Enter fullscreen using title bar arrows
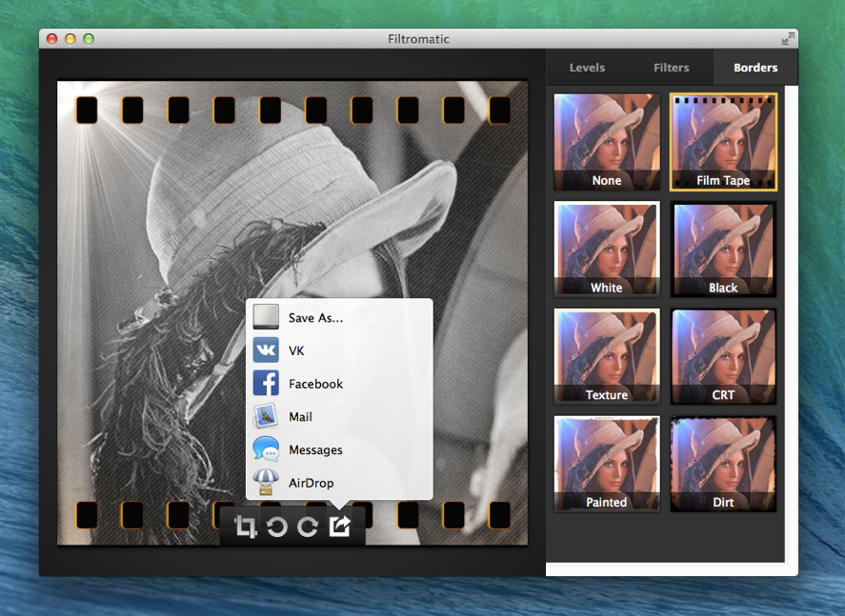This screenshot has width=845, height=616. (788, 39)
